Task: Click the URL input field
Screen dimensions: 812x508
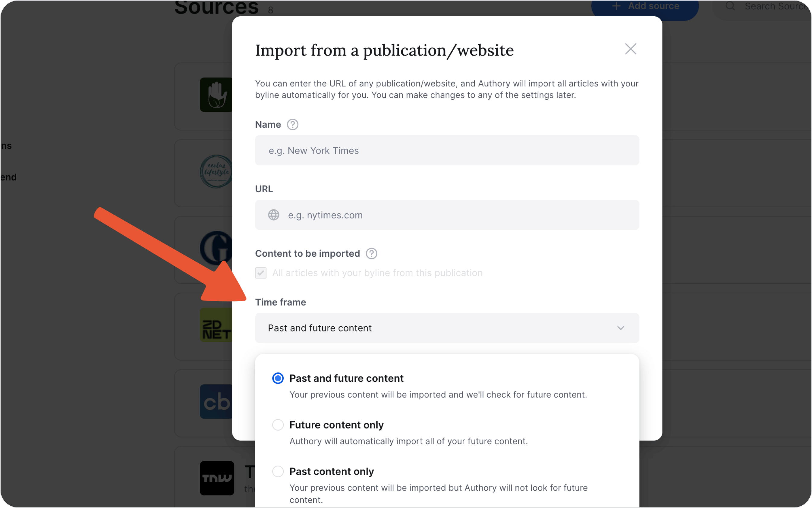Action: coord(447,215)
